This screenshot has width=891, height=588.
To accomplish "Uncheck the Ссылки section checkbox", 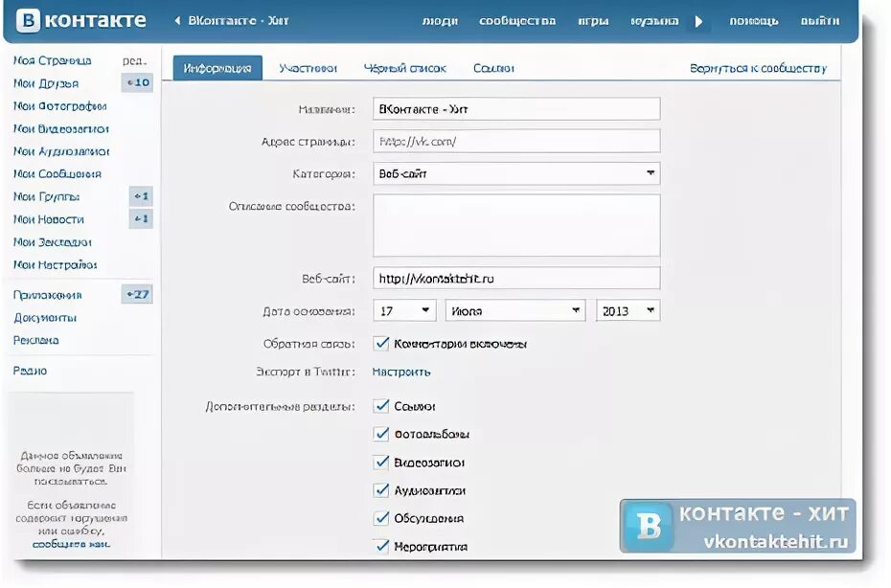I will click(380, 406).
